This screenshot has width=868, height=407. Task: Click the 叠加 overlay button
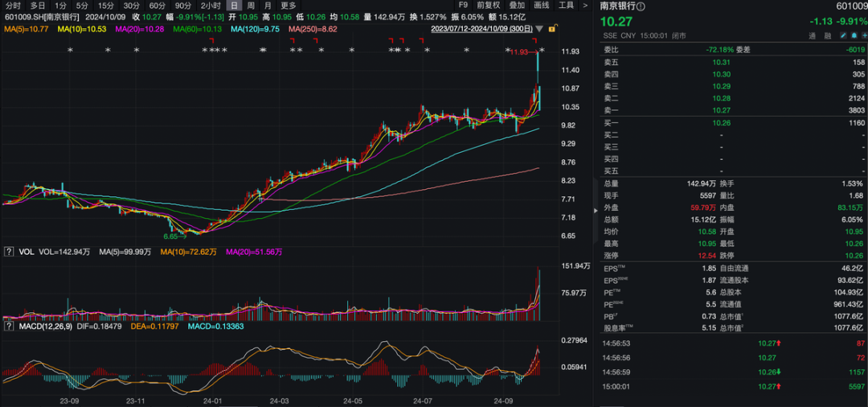[x=517, y=6]
